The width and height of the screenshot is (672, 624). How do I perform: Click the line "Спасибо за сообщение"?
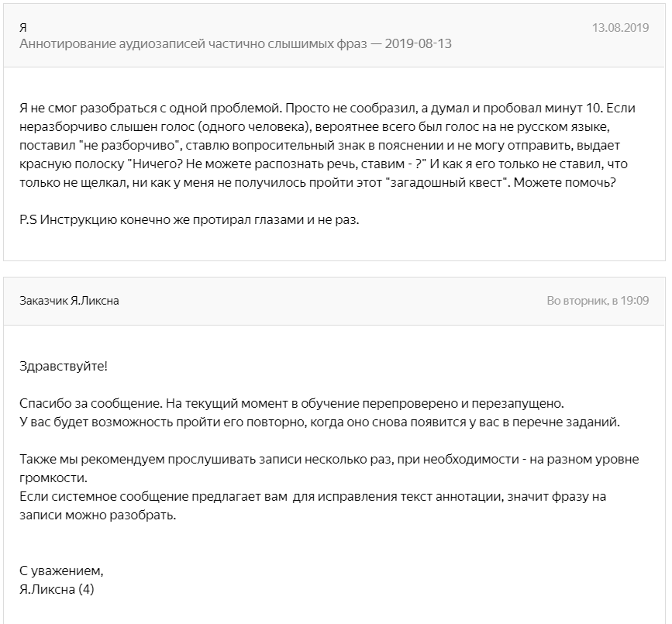[x=291, y=404]
